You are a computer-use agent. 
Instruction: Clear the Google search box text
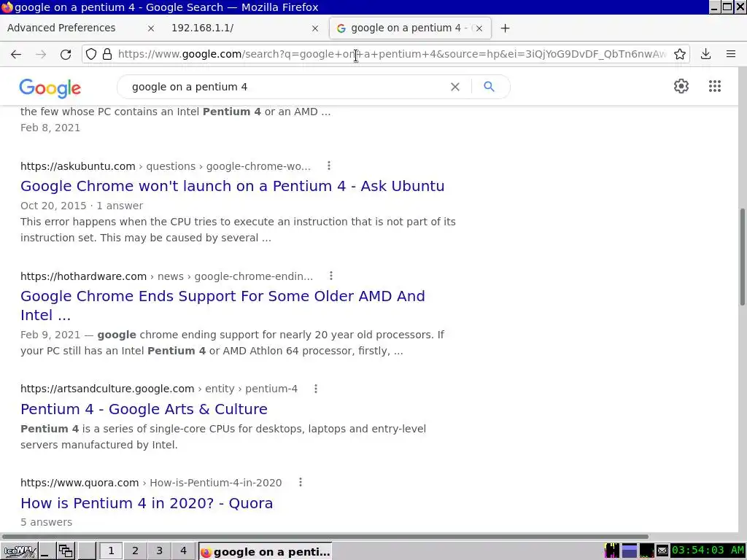455,87
